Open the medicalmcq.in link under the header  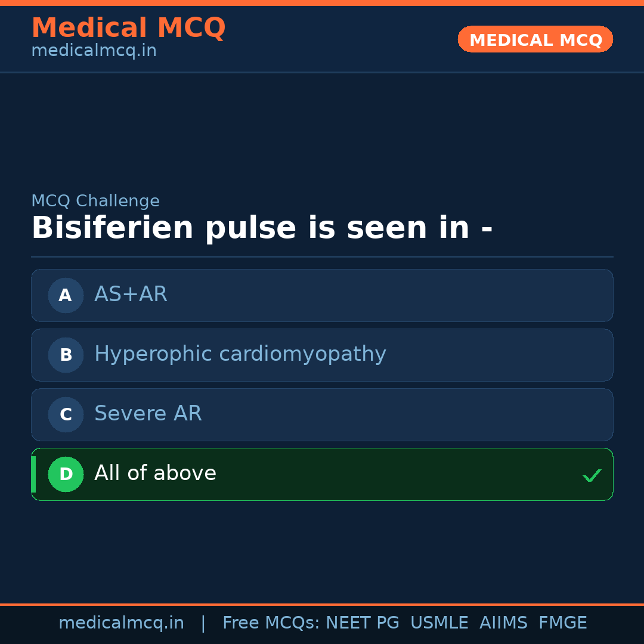94,51
